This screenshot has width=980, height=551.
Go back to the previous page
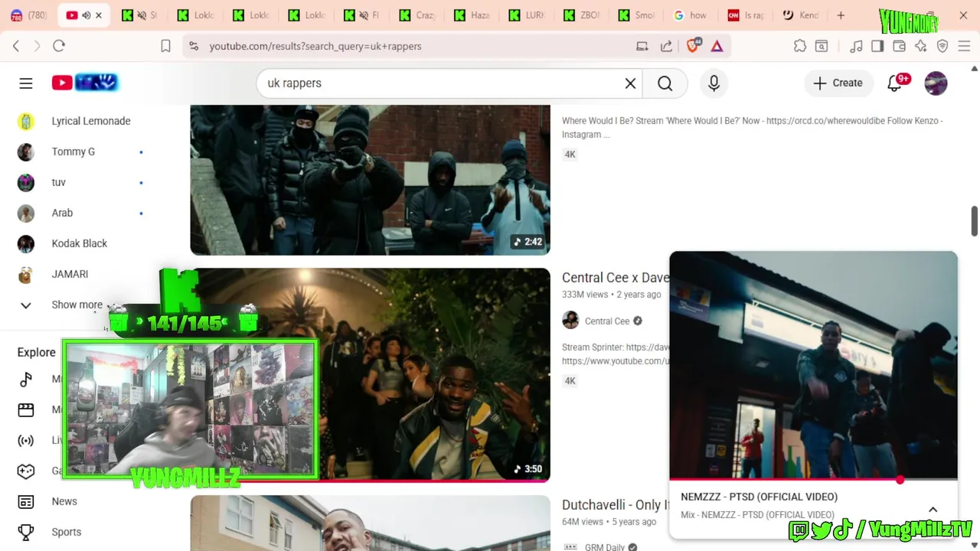(x=16, y=46)
